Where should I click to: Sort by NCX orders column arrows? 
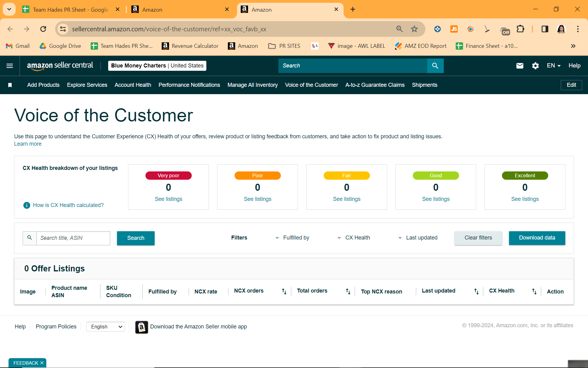[x=284, y=291]
